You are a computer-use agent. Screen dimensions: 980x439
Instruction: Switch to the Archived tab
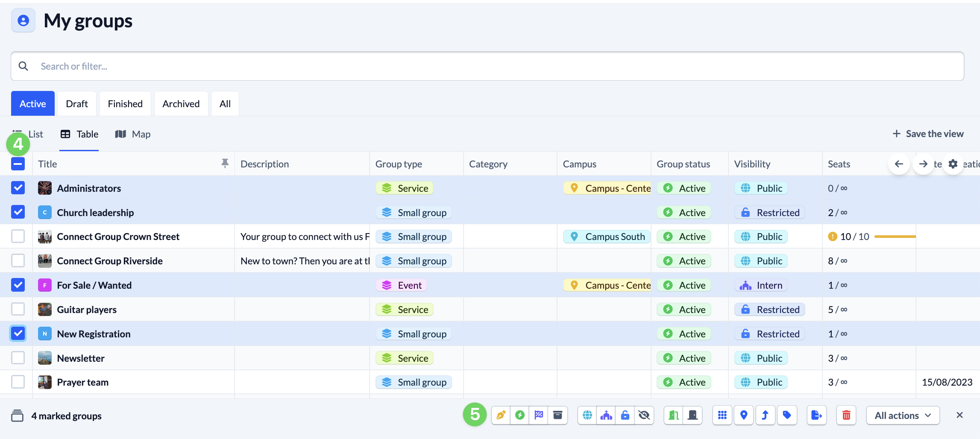click(181, 104)
